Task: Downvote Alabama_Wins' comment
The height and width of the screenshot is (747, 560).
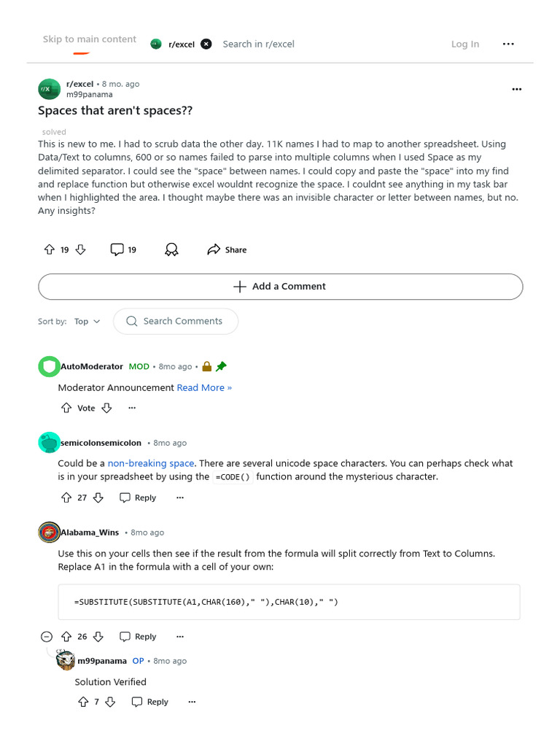Action: [98, 636]
